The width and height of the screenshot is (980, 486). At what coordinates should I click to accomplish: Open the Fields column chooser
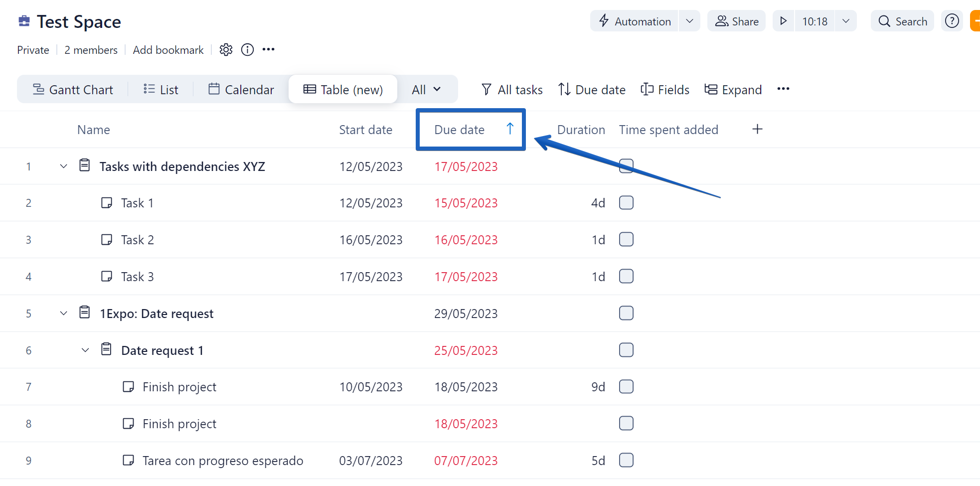point(665,90)
